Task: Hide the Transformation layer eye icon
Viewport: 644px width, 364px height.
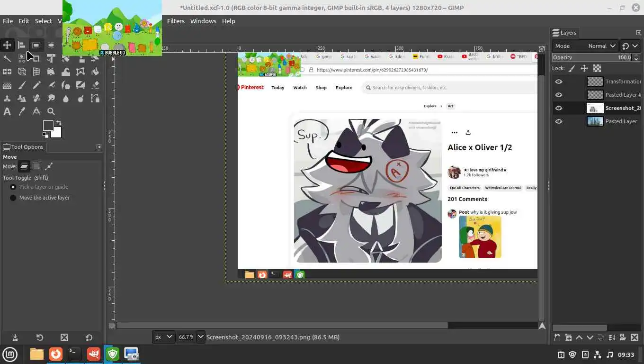Action: click(559, 82)
